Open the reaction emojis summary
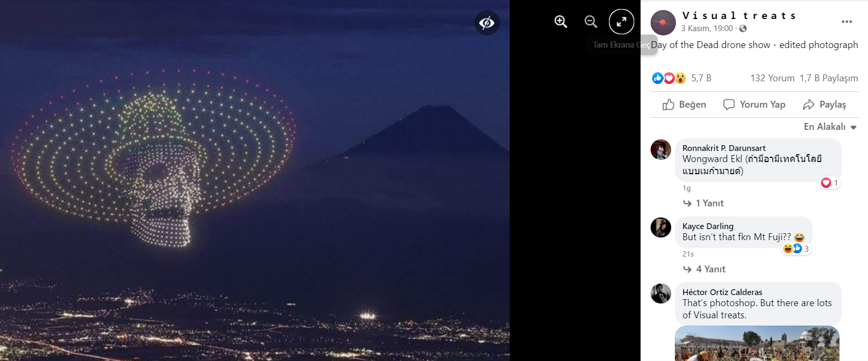The height and width of the screenshot is (361, 868). point(669,78)
